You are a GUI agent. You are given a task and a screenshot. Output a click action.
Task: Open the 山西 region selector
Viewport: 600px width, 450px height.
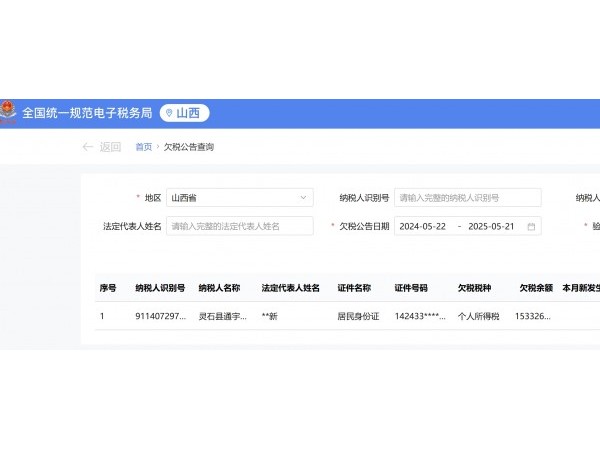[x=185, y=113]
